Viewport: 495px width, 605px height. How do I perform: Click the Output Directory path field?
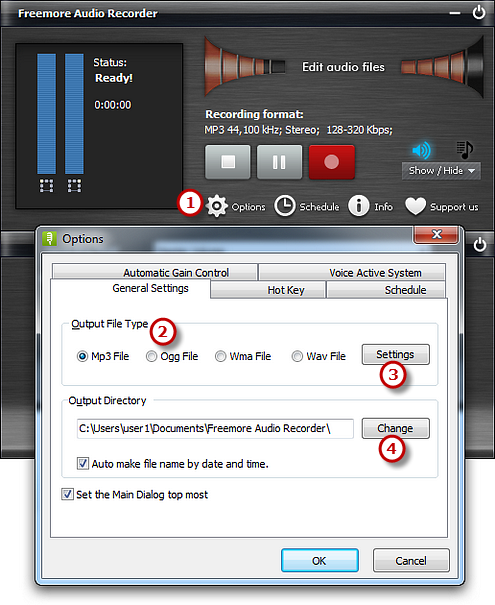tap(215, 429)
